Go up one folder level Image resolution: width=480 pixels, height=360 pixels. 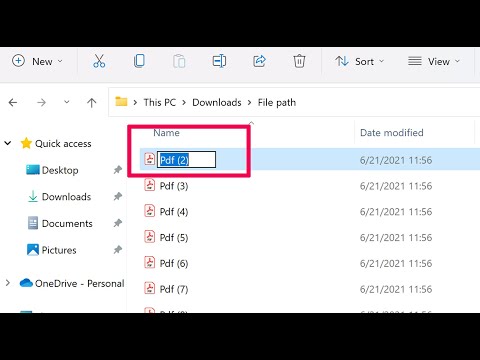click(x=92, y=102)
